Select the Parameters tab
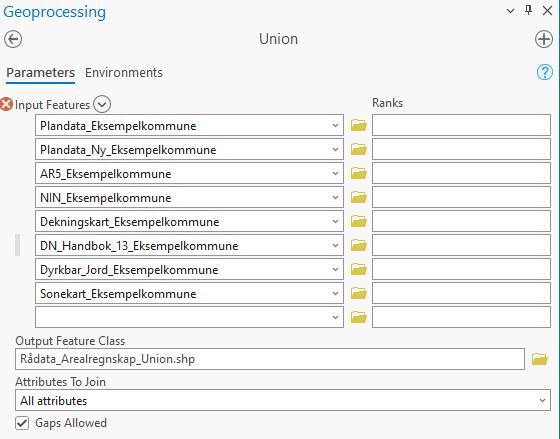Screen dimensions: 560x439 coord(40,73)
